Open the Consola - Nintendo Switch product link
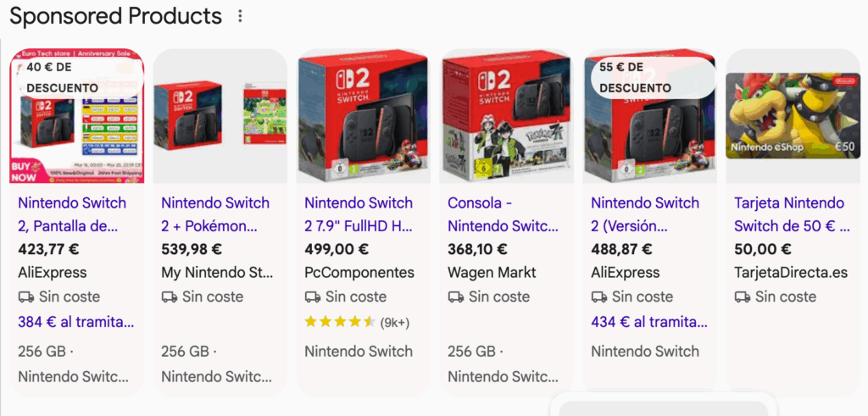868x416 pixels. [503, 214]
